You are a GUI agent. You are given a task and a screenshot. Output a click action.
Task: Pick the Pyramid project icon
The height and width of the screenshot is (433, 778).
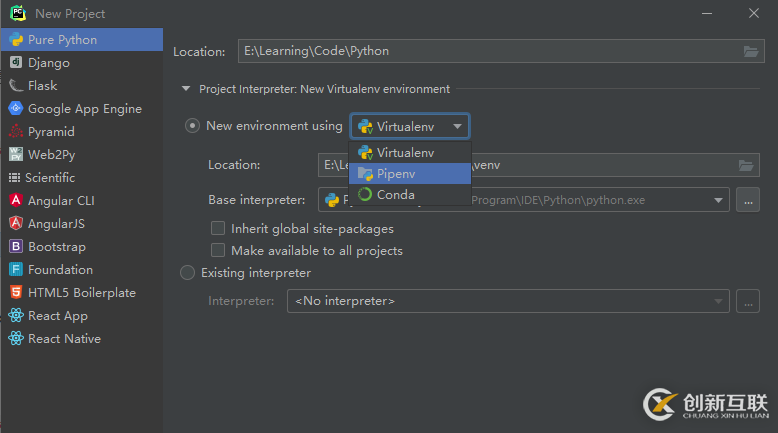(16, 132)
